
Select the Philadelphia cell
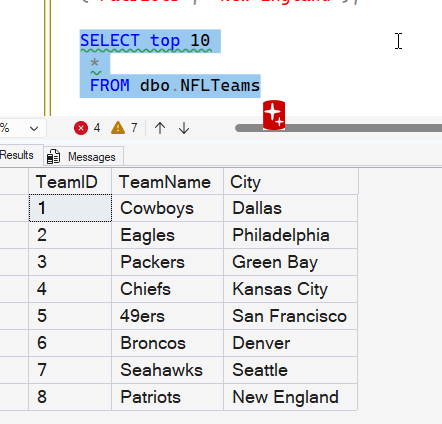pos(290,235)
